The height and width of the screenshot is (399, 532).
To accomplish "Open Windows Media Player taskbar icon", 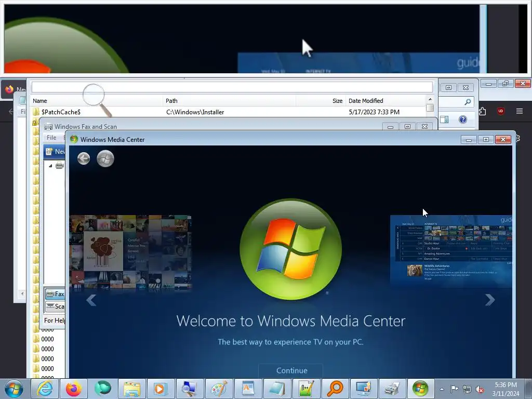I will [x=160, y=389].
